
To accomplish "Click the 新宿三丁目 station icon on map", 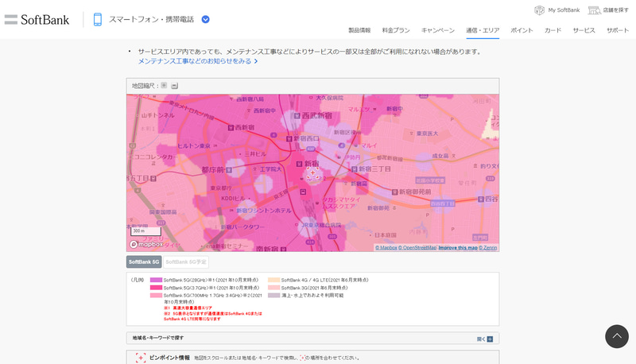I will (355, 169).
